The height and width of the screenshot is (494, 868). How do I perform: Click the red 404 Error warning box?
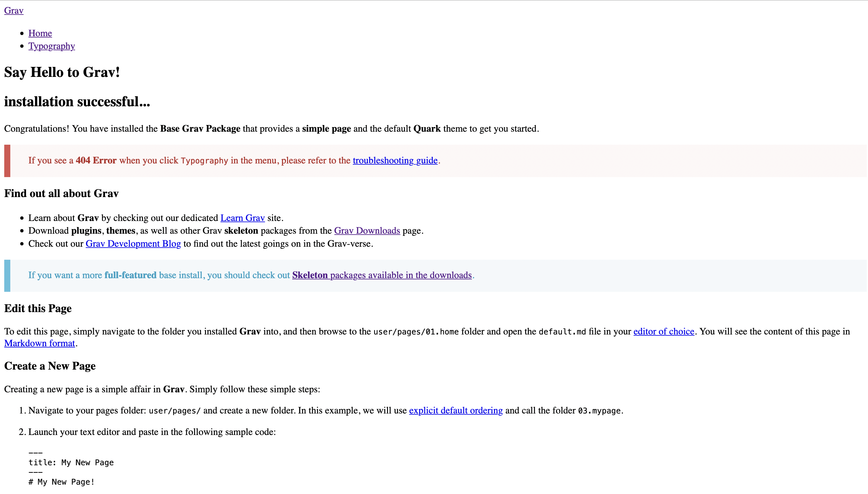[234, 160]
